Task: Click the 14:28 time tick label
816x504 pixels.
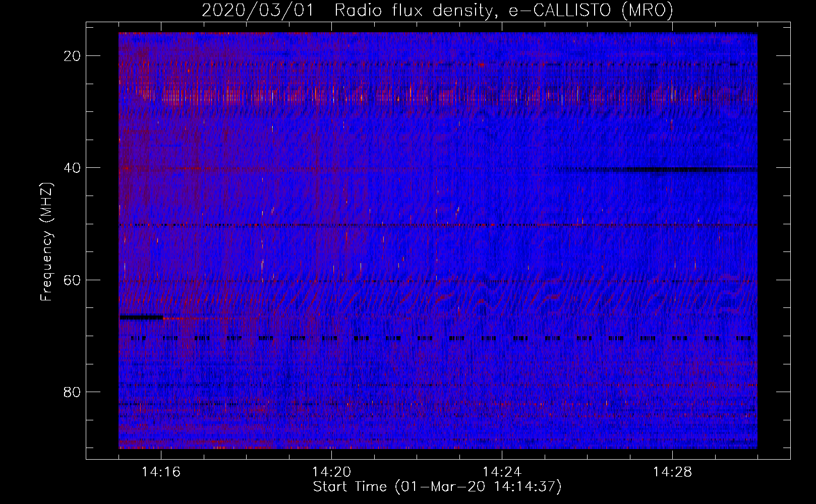Action: click(673, 472)
